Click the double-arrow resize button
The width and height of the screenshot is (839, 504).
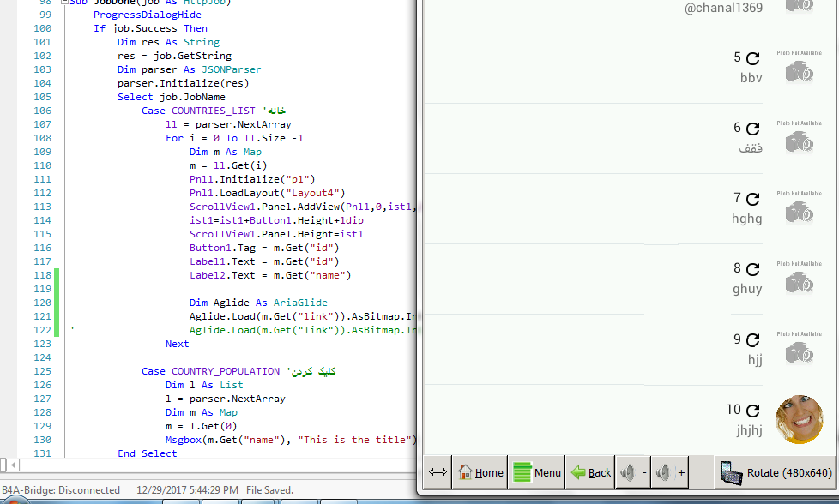438,472
